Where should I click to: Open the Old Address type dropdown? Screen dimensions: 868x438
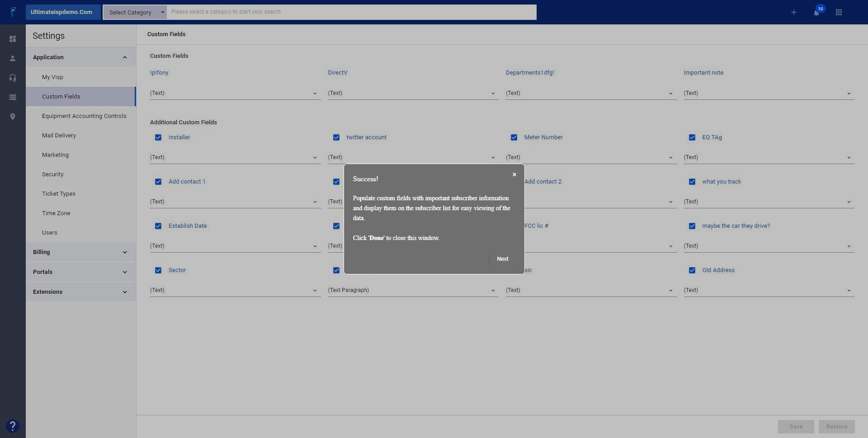[769, 290]
